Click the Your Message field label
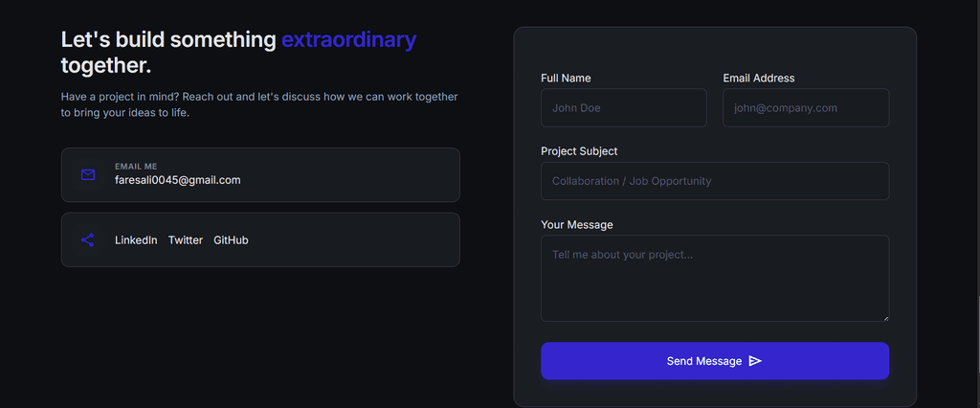Screen dimensions: 980x408 click(577, 225)
